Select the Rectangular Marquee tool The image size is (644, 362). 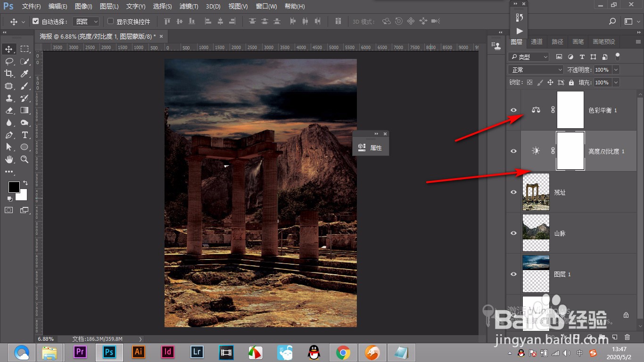[25, 49]
